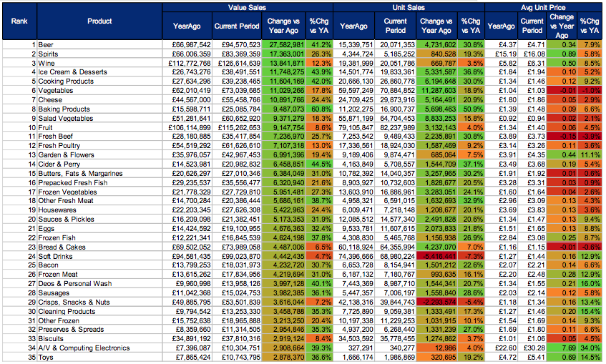This screenshot has height=364, width=606.
Task: Click the Value Sales group header
Action: [248, 7]
